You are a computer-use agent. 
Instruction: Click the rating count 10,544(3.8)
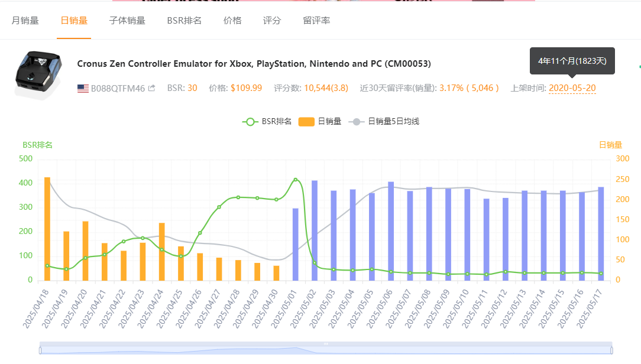326,88
